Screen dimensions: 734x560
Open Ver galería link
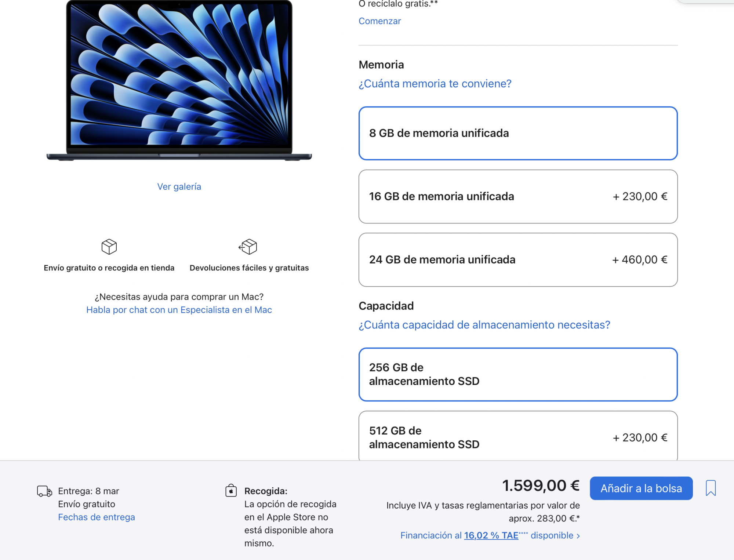click(179, 186)
